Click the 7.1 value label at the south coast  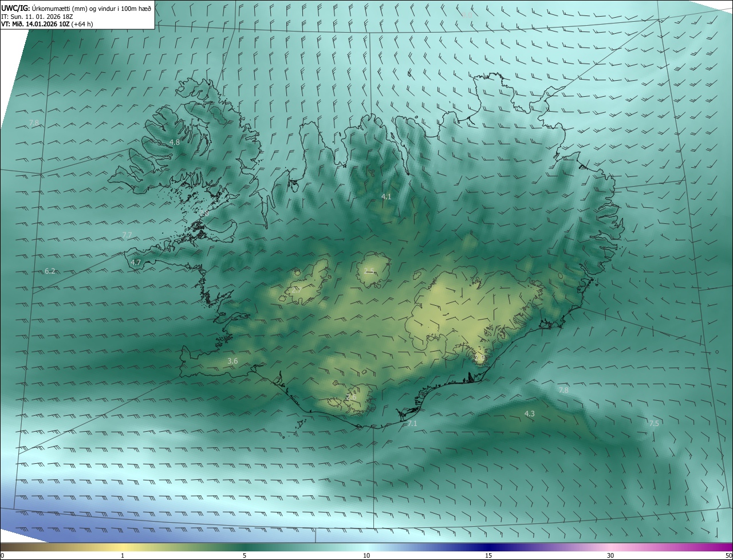point(412,424)
